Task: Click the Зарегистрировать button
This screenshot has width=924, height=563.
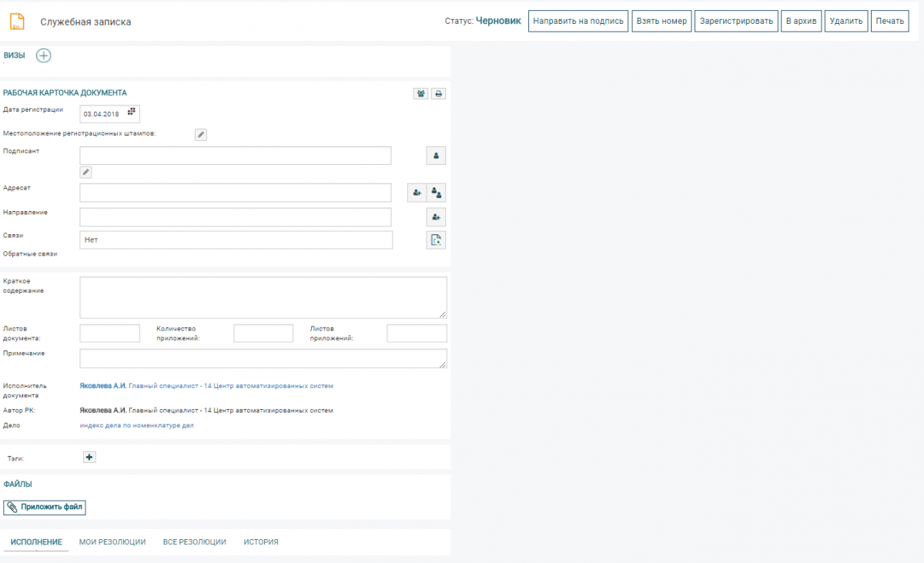Action: (x=735, y=21)
